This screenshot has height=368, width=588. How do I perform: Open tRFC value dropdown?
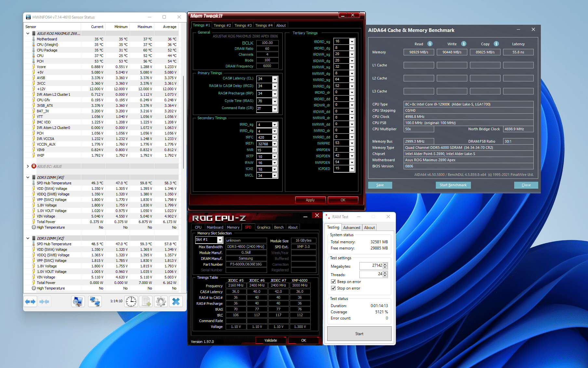point(275,137)
